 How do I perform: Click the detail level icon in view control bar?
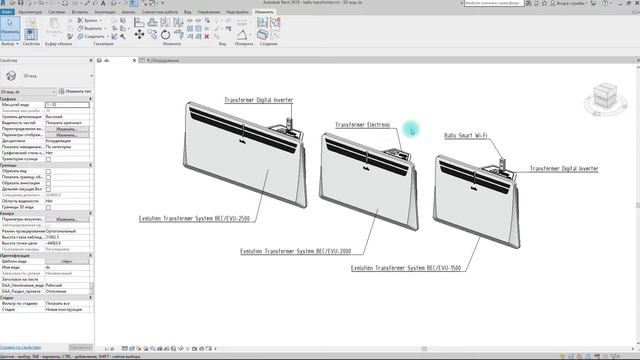coord(125,349)
